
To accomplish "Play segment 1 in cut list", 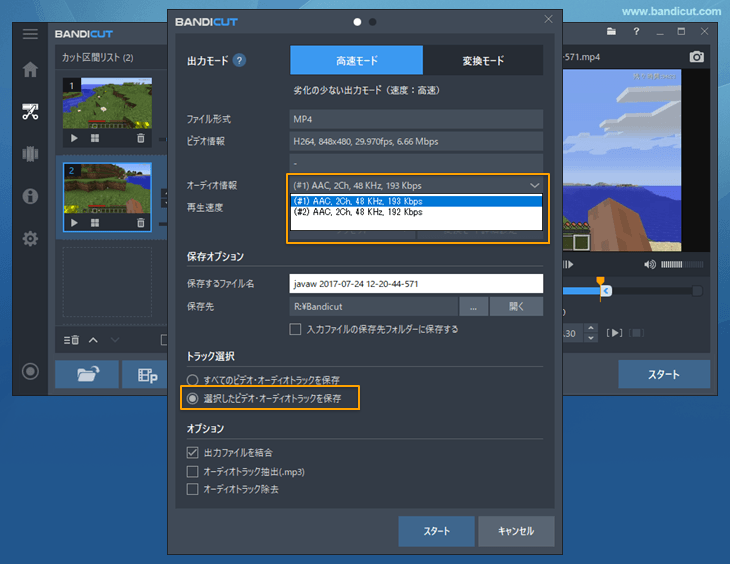I will (x=74, y=138).
